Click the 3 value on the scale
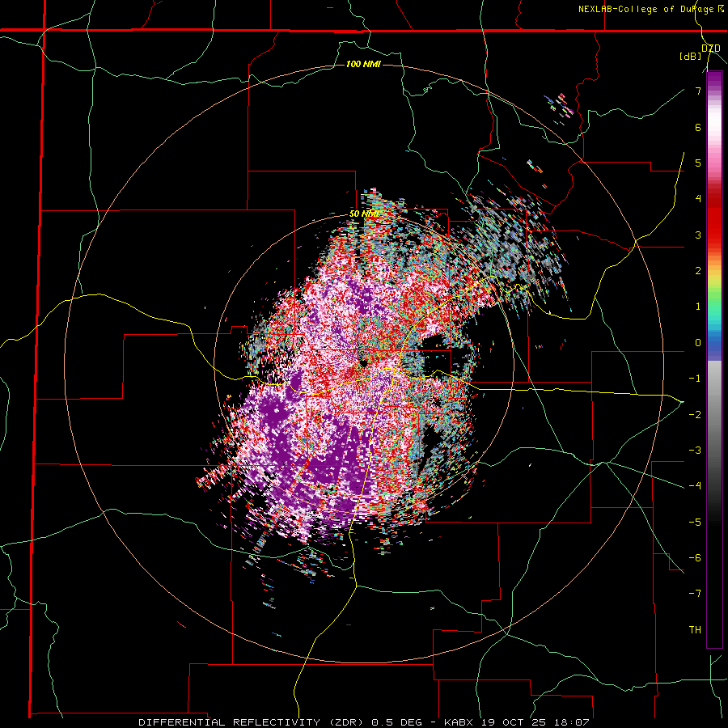 [698, 235]
